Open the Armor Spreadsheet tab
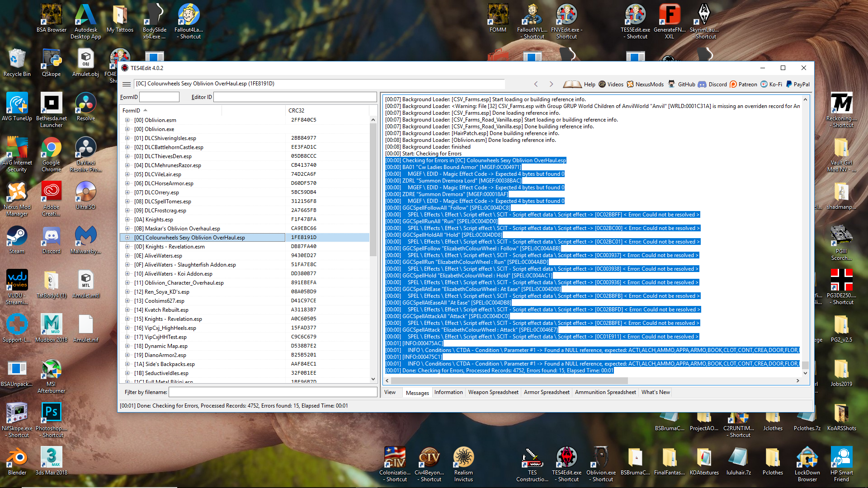Screen dimensions: 868x488 tap(547, 392)
